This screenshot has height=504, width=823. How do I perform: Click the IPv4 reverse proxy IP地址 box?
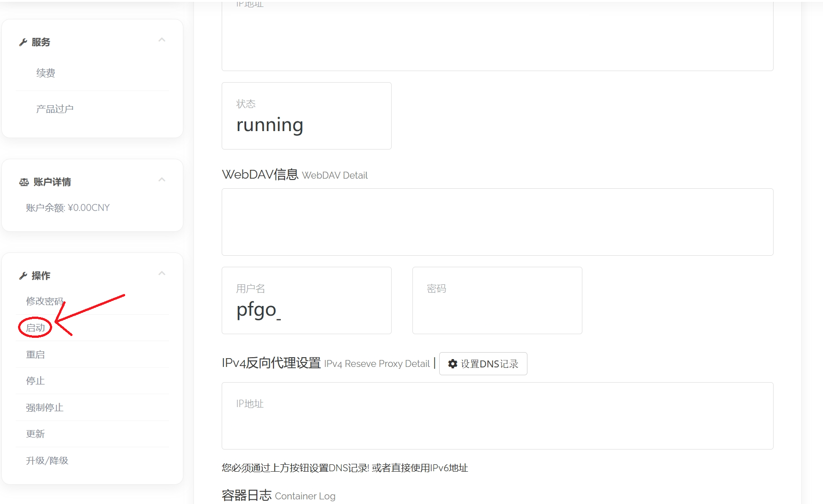[497, 416]
